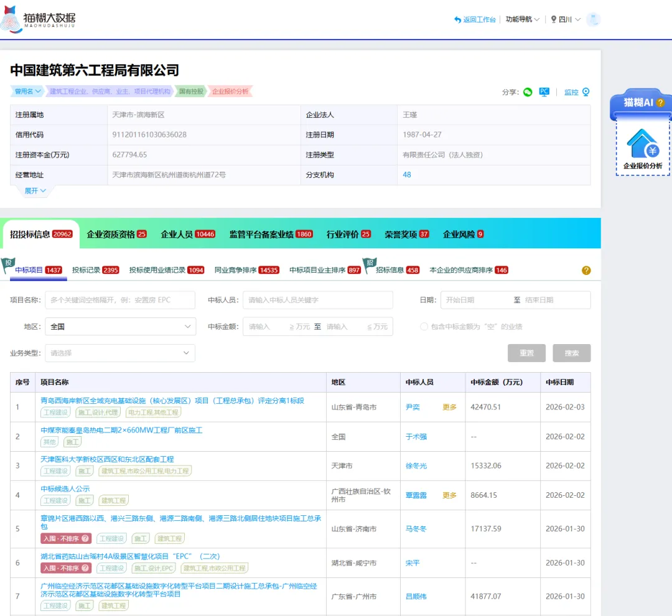672x616 pixels.
Task: Open the 监管平台备案业绩 tab
Action: click(271, 234)
